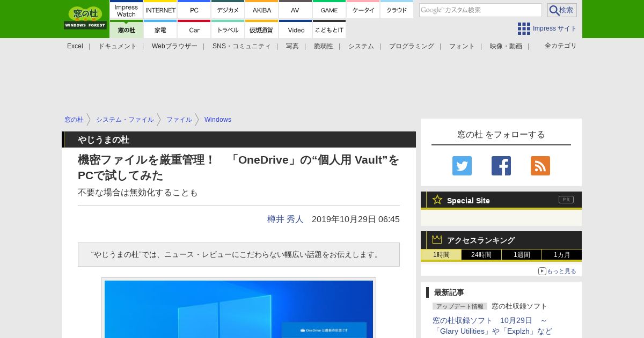Click the システム・ファイル breadcrumb
644x338 pixels.
click(x=125, y=120)
